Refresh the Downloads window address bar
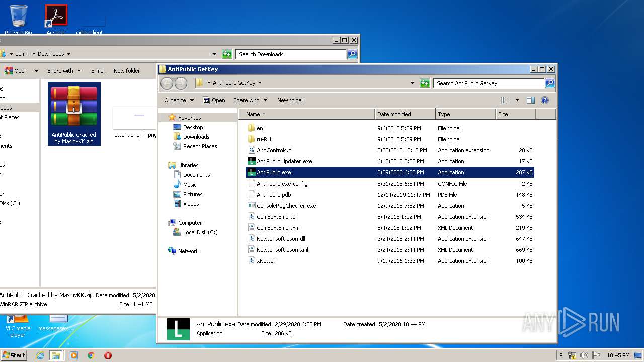 coord(227,54)
